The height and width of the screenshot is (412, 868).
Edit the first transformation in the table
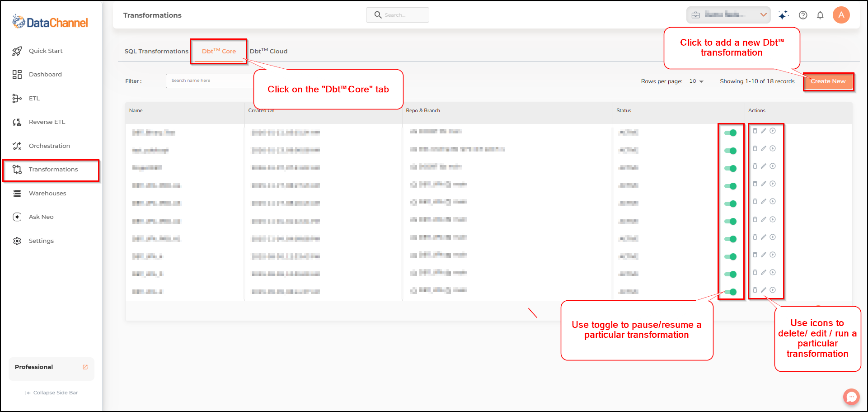click(x=764, y=131)
